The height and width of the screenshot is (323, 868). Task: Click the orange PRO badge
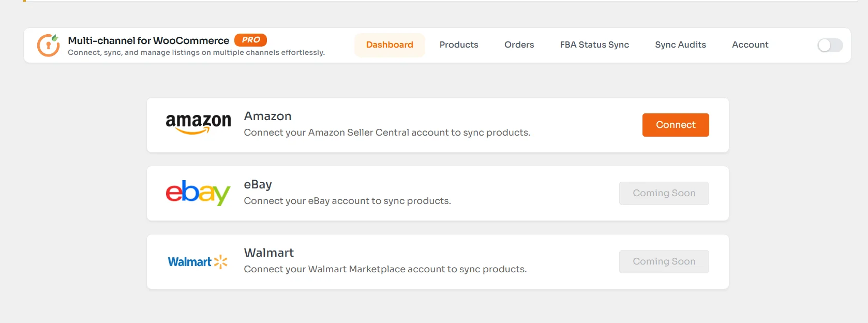(250, 40)
